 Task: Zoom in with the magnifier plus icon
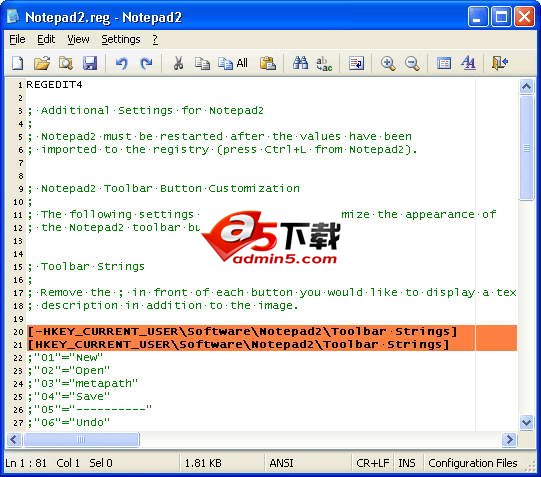[x=388, y=63]
